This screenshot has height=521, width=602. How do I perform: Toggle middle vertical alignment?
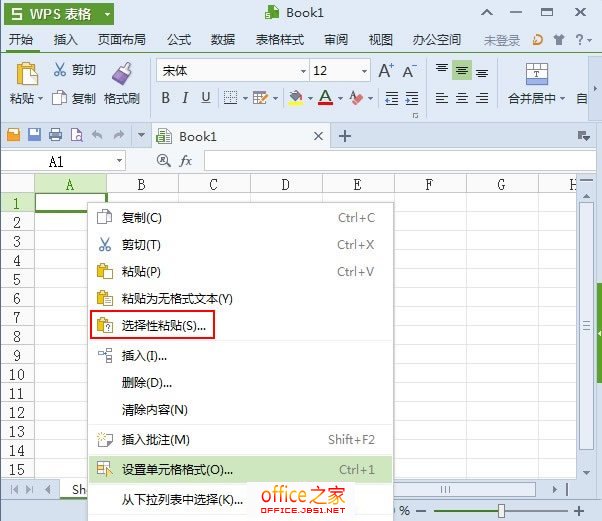point(462,70)
